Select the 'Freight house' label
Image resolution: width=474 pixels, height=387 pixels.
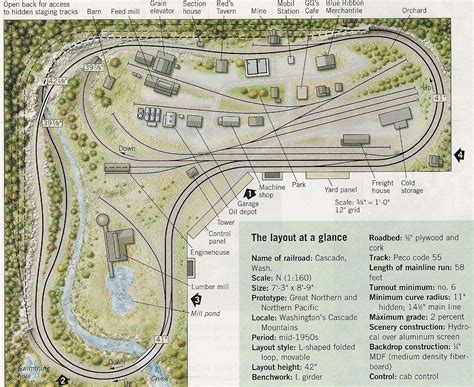pyautogui.click(x=382, y=187)
